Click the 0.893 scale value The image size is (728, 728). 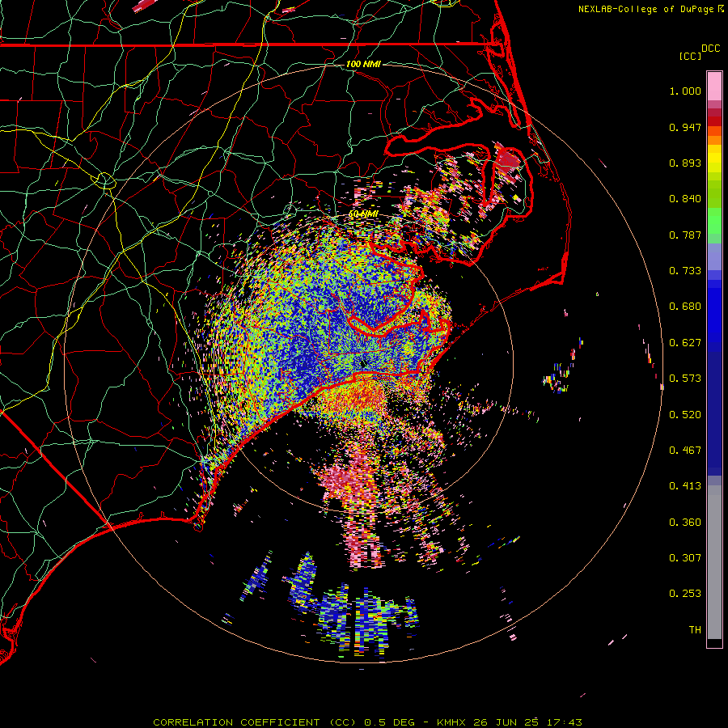coord(685,163)
